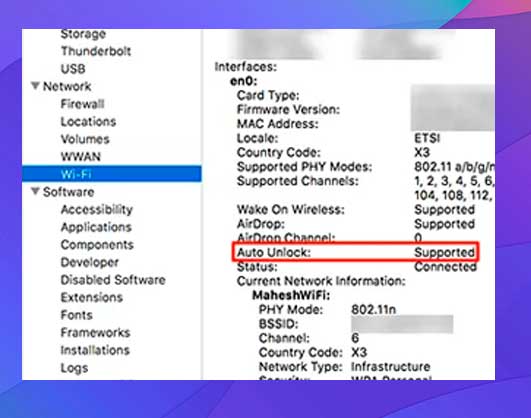531x418 pixels.
Task: Open Frameworks under Software
Action: (95, 333)
